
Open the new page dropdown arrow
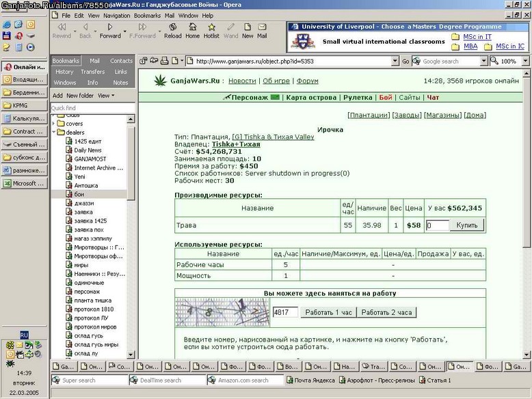[182, 61]
